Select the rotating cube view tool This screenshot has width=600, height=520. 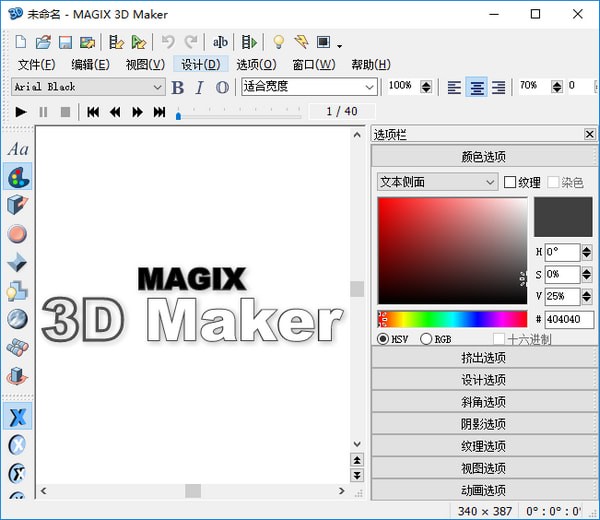[x=18, y=376]
